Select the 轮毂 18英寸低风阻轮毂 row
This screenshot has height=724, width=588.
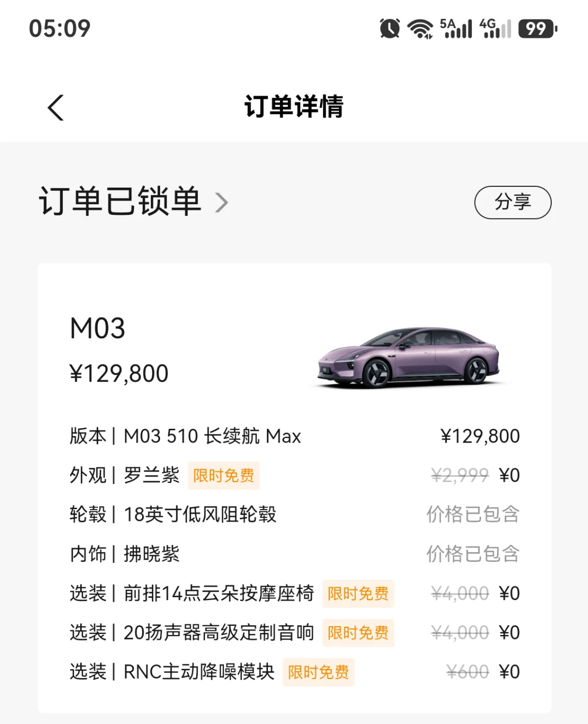295,514
